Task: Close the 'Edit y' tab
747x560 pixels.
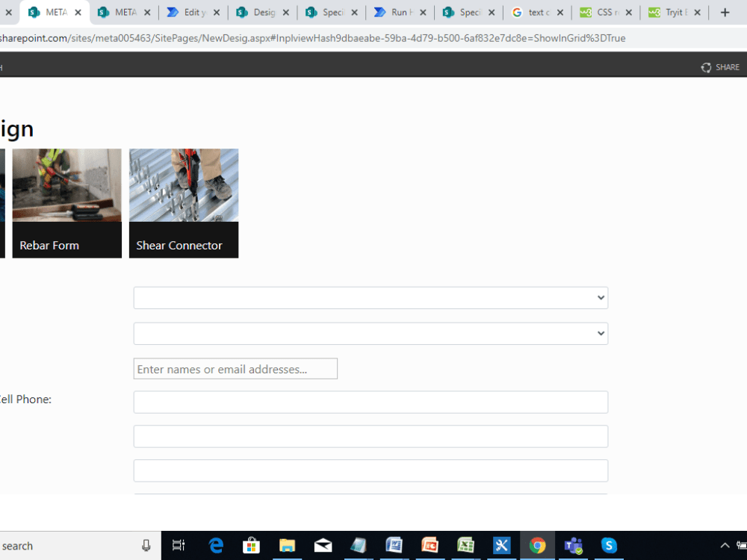Action: (x=217, y=13)
